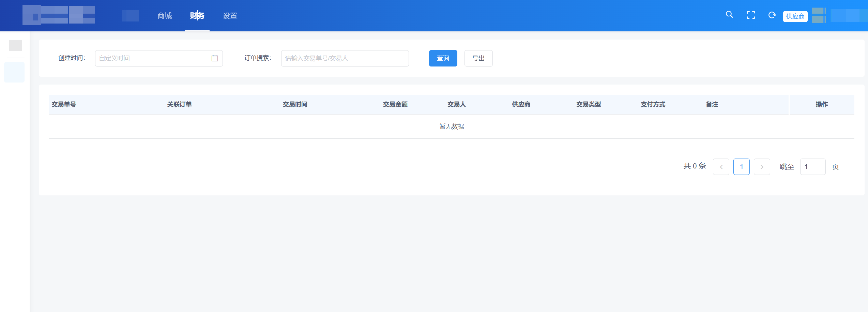The height and width of the screenshot is (312, 868).
Task: Select the 财务 tab
Action: 197,16
